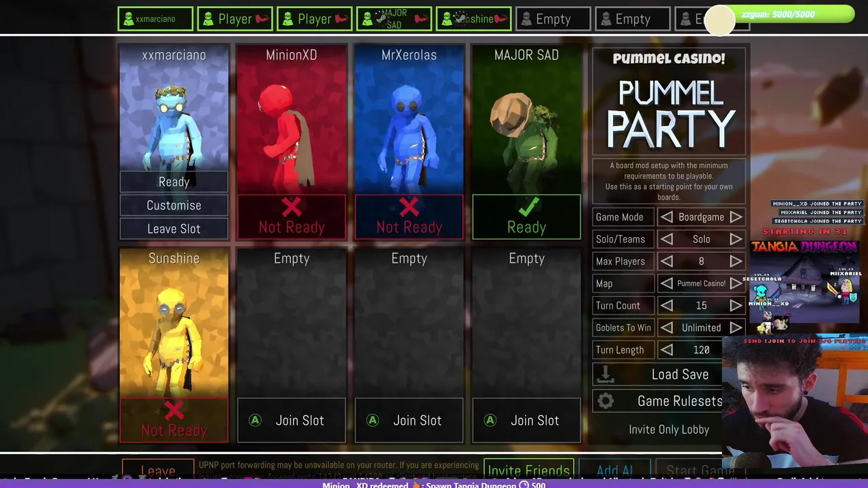
Task: Select the second Empty tab in top bar
Action: pyautogui.click(x=633, y=19)
